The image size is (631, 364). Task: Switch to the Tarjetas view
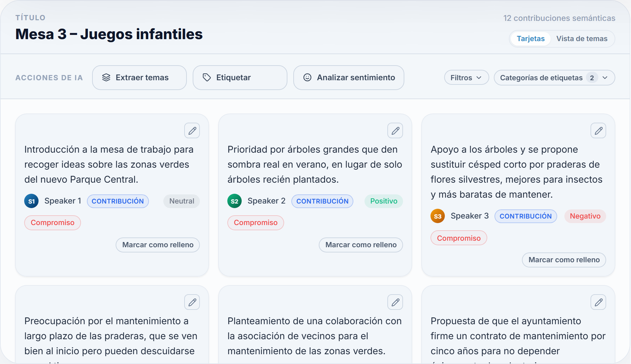point(531,39)
